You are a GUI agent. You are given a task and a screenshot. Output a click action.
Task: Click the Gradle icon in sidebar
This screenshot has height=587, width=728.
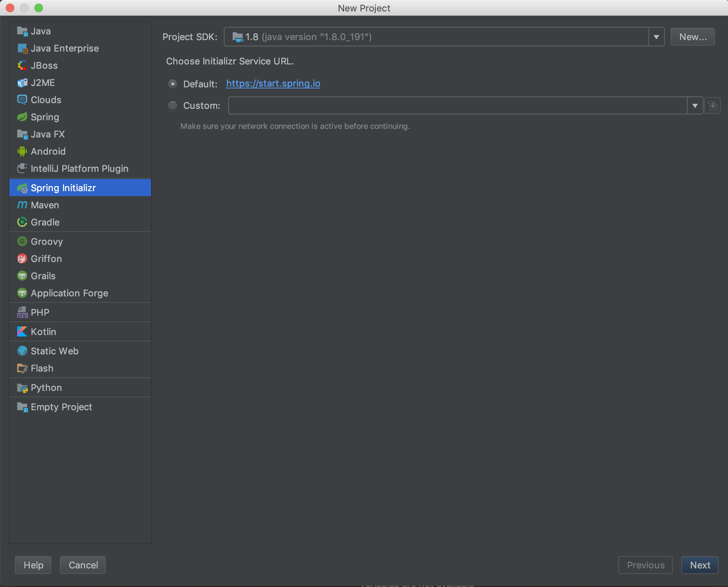22,222
